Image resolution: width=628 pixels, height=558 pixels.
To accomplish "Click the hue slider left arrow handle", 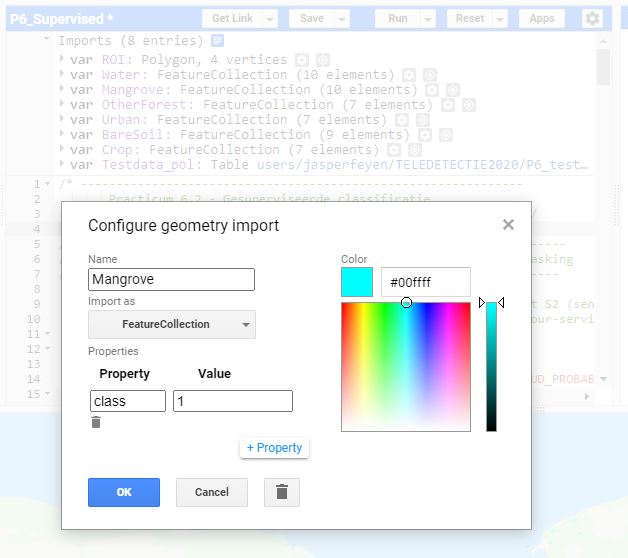I will 481,303.
